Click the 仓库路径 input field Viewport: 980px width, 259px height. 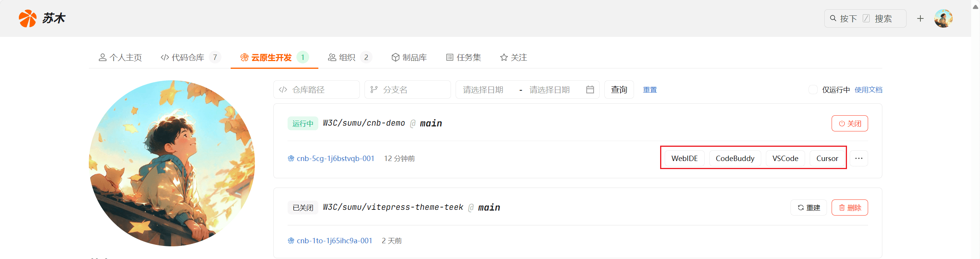pos(316,90)
